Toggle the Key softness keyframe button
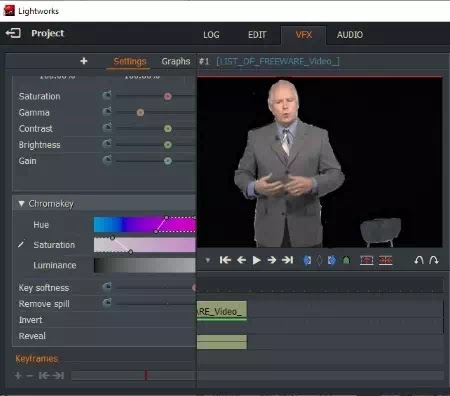The width and height of the screenshot is (450, 396). [x=107, y=287]
